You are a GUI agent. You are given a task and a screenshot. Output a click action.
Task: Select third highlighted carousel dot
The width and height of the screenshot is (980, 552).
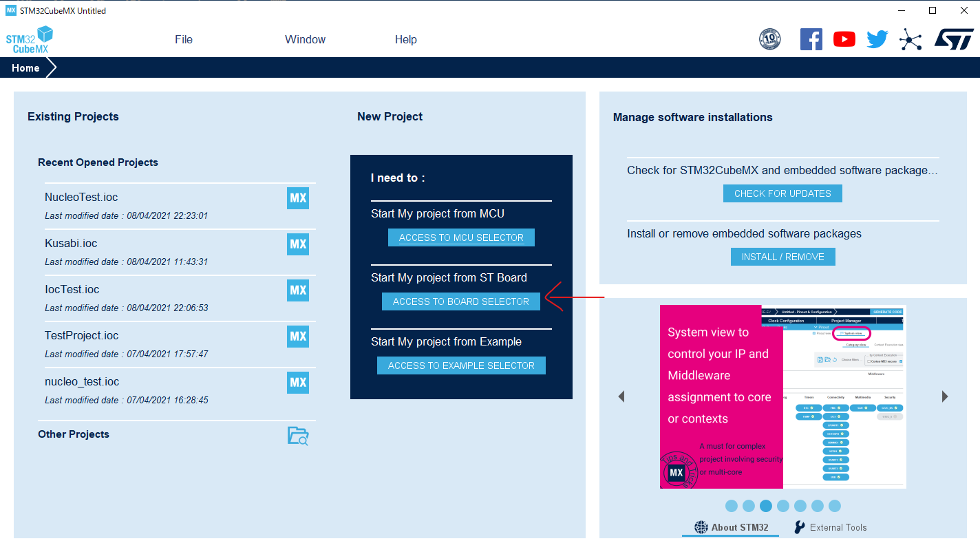pyautogui.click(x=766, y=506)
